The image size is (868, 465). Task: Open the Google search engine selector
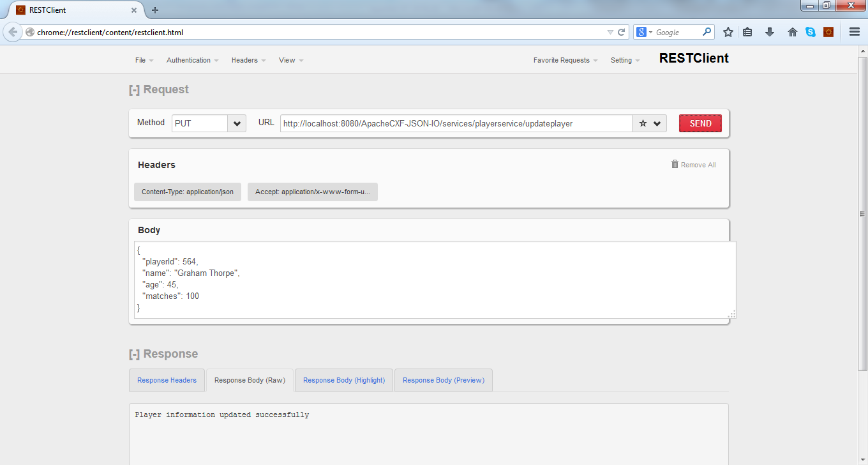click(x=644, y=32)
